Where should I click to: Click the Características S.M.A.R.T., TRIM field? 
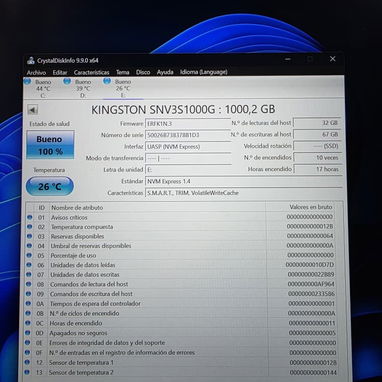point(243,193)
